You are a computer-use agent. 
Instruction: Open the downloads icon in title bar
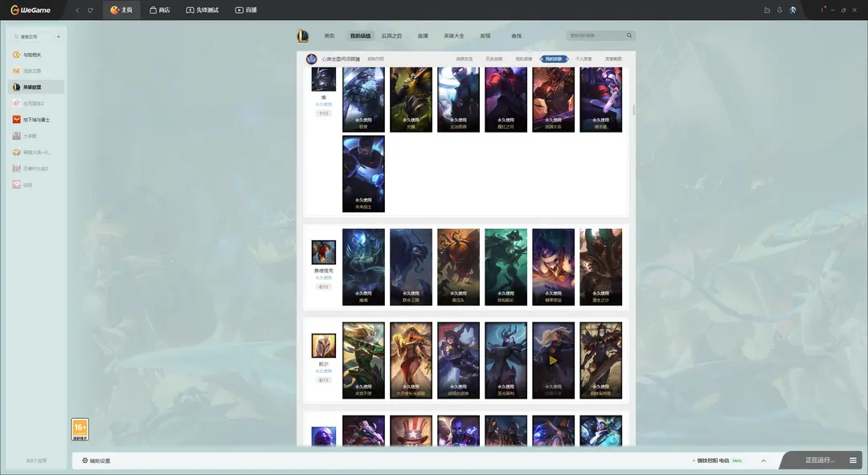(x=780, y=10)
